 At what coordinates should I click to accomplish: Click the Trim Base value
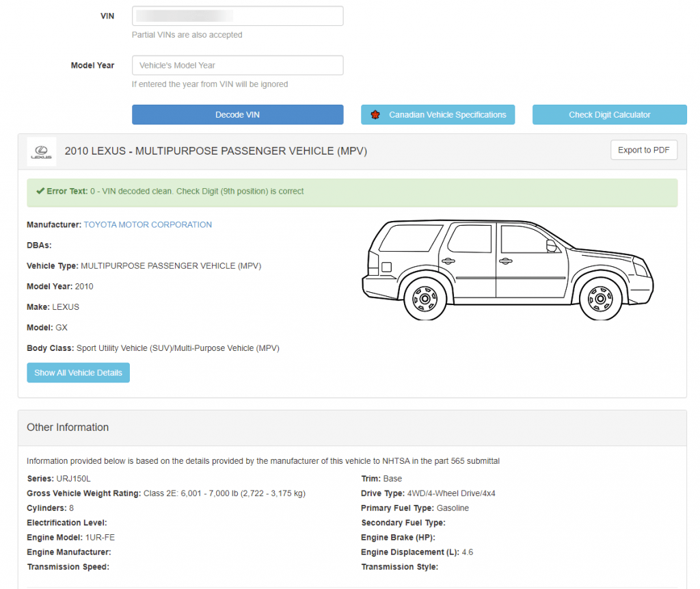pyautogui.click(x=392, y=479)
